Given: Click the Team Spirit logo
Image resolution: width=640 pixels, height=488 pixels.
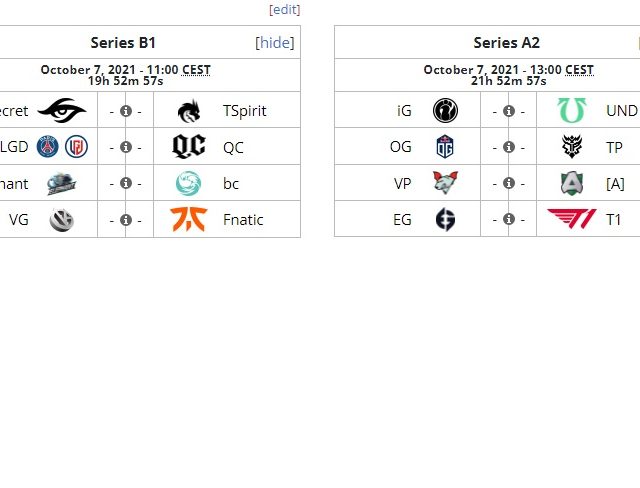Looking at the screenshot, I should (189, 110).
